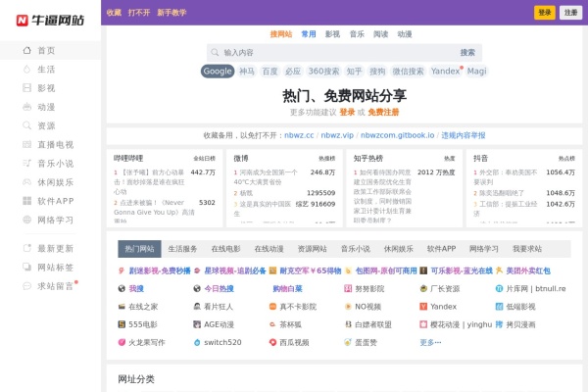Expand the 更多 sites link
Screen dimensions: 588x392
pos(430,342)
